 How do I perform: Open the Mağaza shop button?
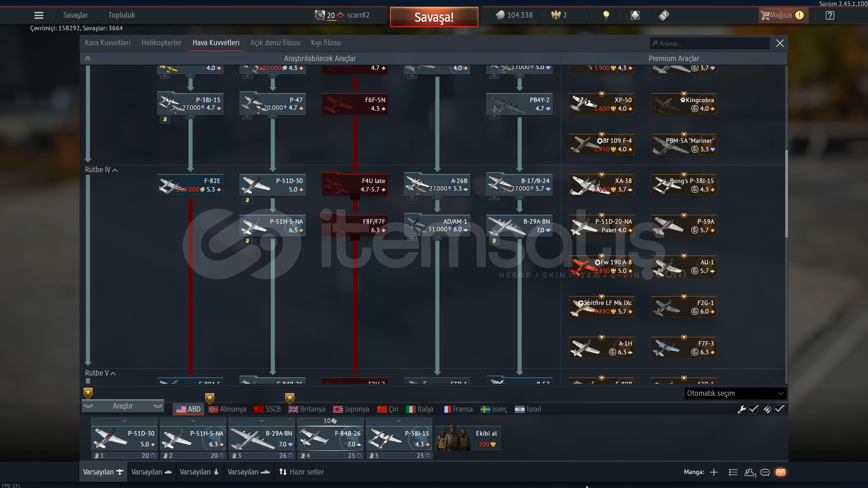783,15
